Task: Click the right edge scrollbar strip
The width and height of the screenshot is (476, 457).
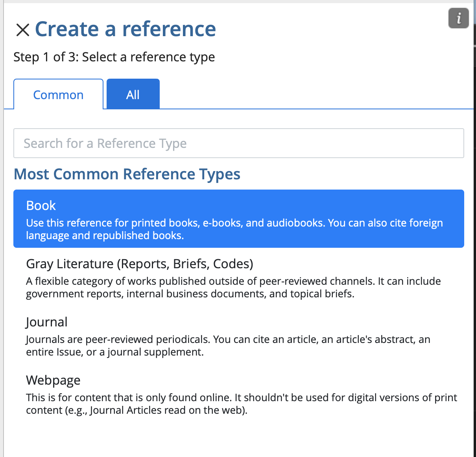Action: tap(474, 236)
